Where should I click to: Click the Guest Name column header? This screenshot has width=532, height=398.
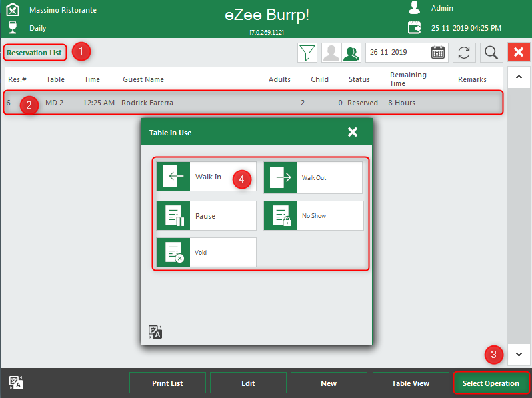(143, 79)
